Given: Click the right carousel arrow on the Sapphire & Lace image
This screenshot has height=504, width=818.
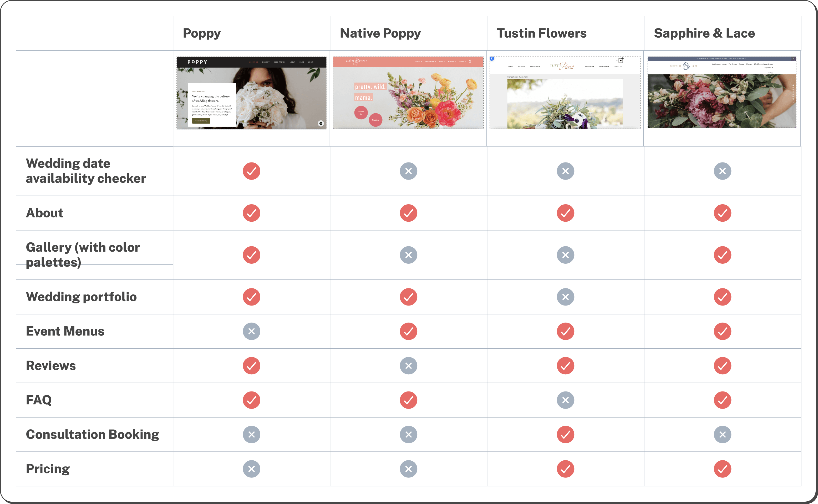Looking at the screenshot, I should [x=793, y=101].
